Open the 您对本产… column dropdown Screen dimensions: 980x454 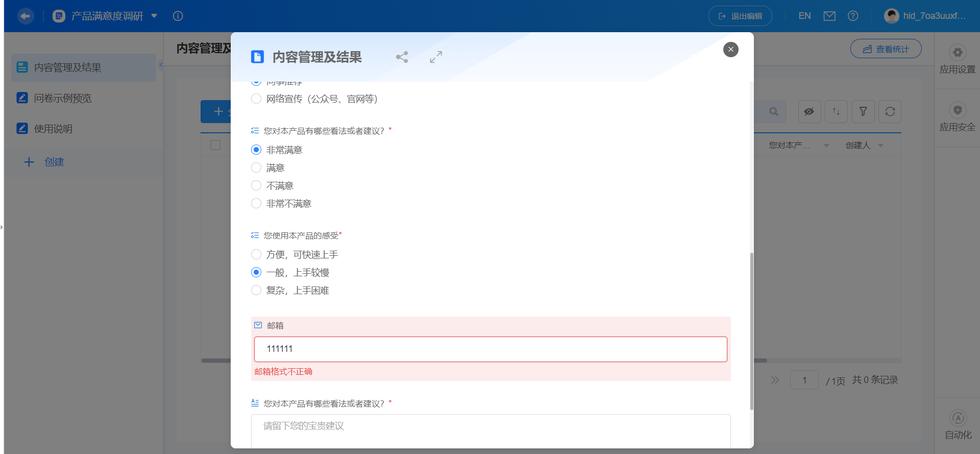(826, 146)
